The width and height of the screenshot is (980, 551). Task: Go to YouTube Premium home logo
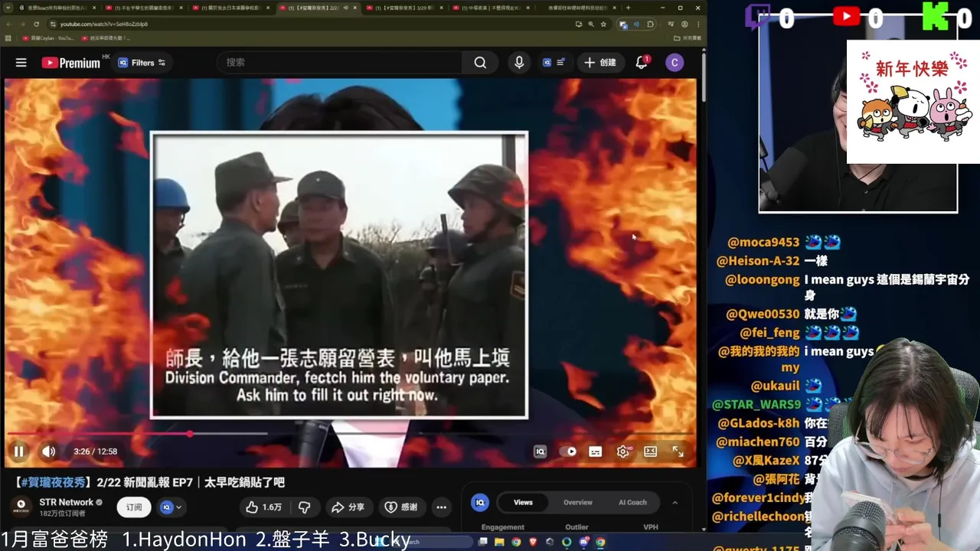click(x=71, y=63)
